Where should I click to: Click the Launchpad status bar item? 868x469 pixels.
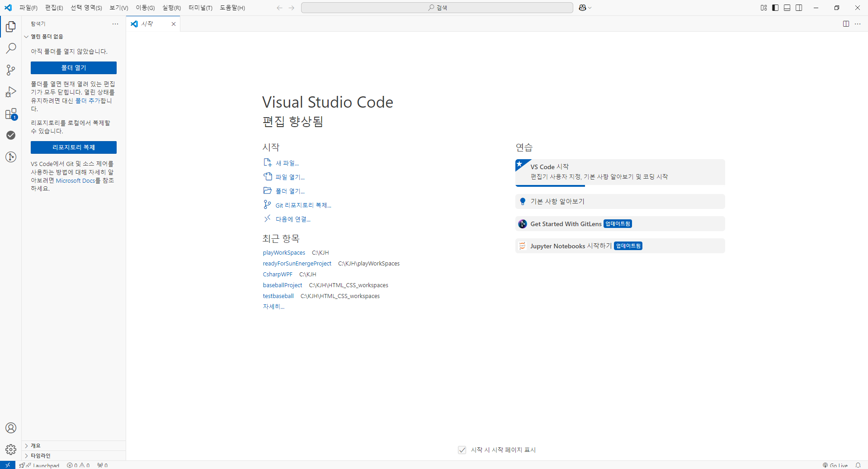(x=39, y=465)
